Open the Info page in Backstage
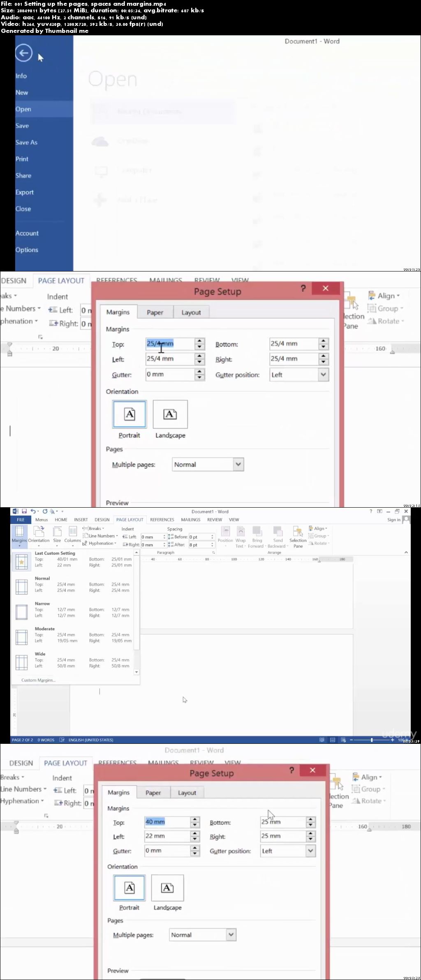Image resolution: width=421 pixels, height=980 pixels. click(x=21, y=76)
